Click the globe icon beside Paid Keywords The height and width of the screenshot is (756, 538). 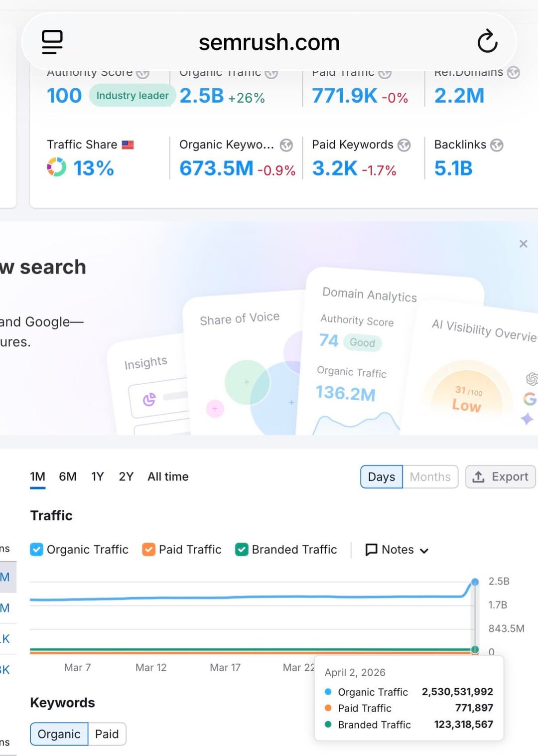[x=404, y=145]
